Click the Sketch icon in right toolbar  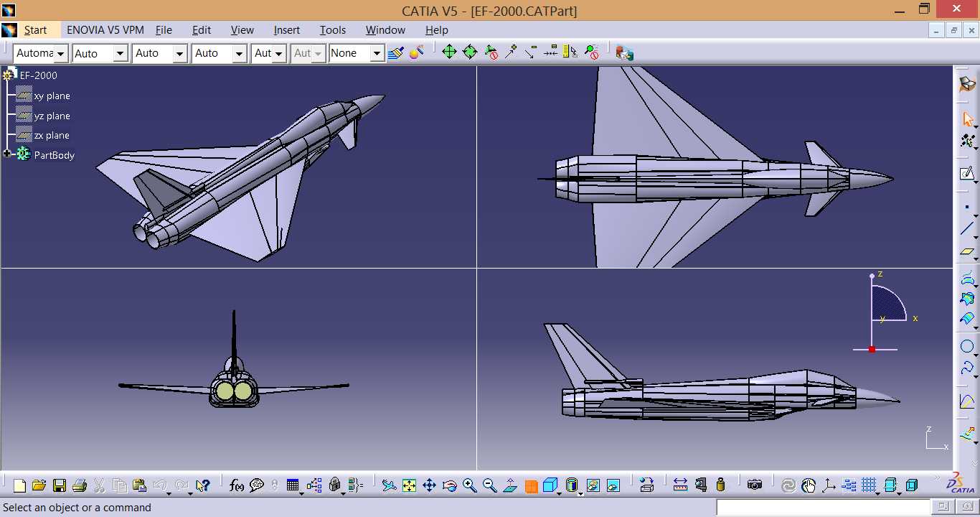point(967,174)
